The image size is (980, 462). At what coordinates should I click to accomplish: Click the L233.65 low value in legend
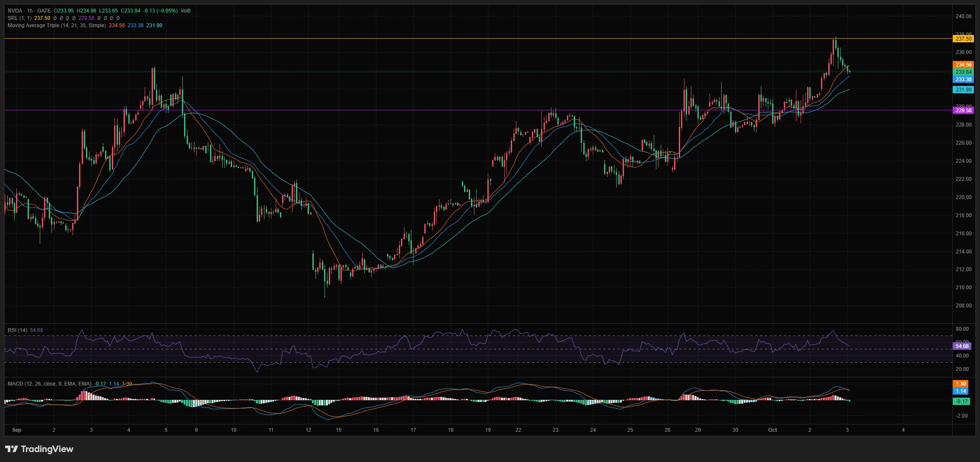108,11
